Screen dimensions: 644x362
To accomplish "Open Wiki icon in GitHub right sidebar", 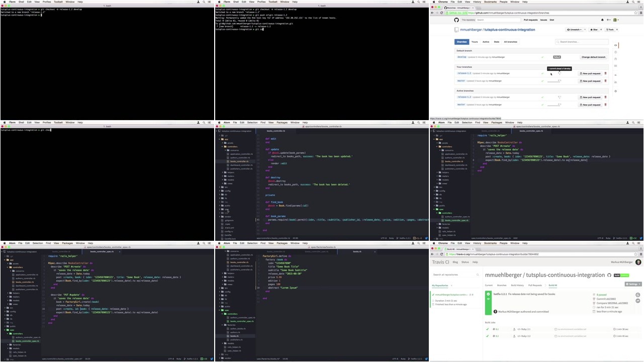I will 615,66.
